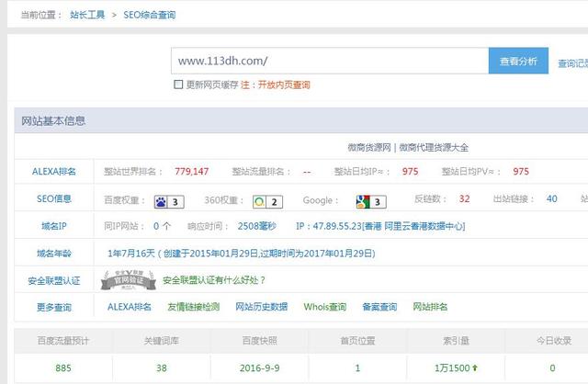This screenshot has height=384, width=588.
Task: Click 安全联盟认证有什么好处？ link
Action: 214,280
